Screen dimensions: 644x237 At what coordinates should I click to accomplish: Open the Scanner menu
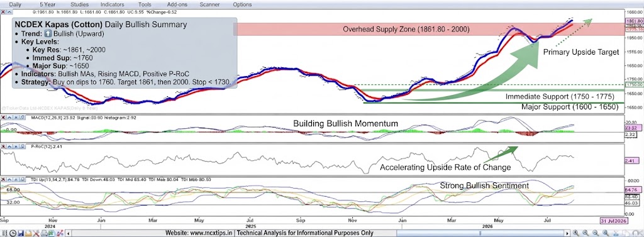pos(209,4)
